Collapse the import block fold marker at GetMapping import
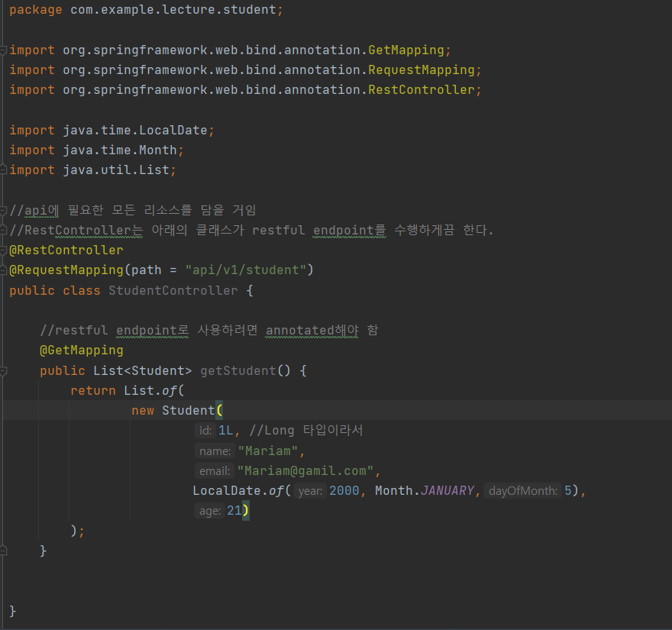This screenshot has height=630, width=672. pos(3,50)
